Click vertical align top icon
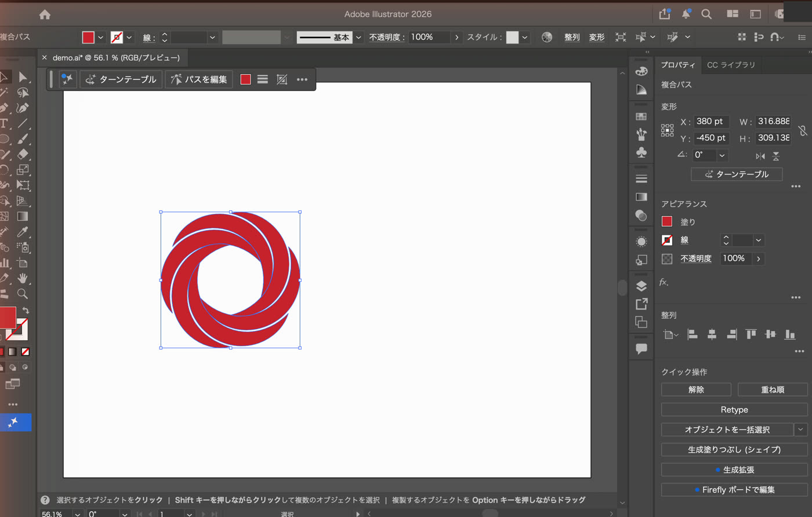Image resolution: width=812 pixels, height=517 pixels. [751, 334]
